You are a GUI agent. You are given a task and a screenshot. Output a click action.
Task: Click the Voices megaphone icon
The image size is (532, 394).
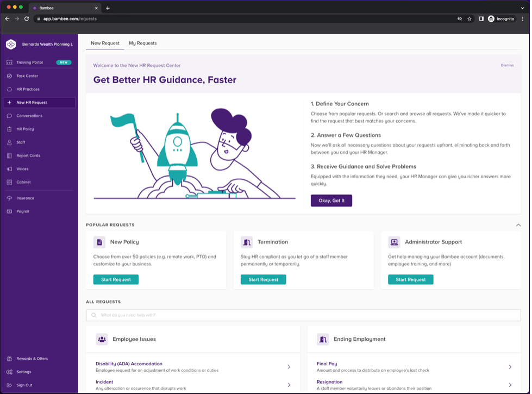pyautogui.click(x=9, y=169)
